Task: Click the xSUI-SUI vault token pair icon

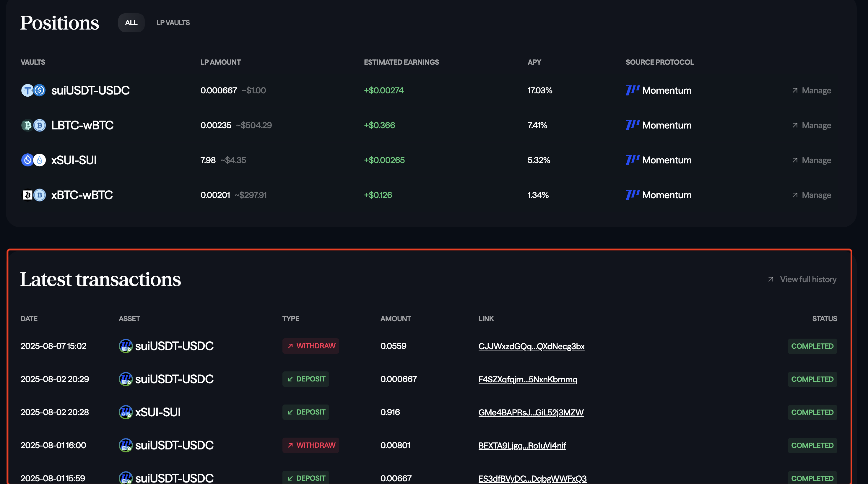Action: (x=33, y=160)
